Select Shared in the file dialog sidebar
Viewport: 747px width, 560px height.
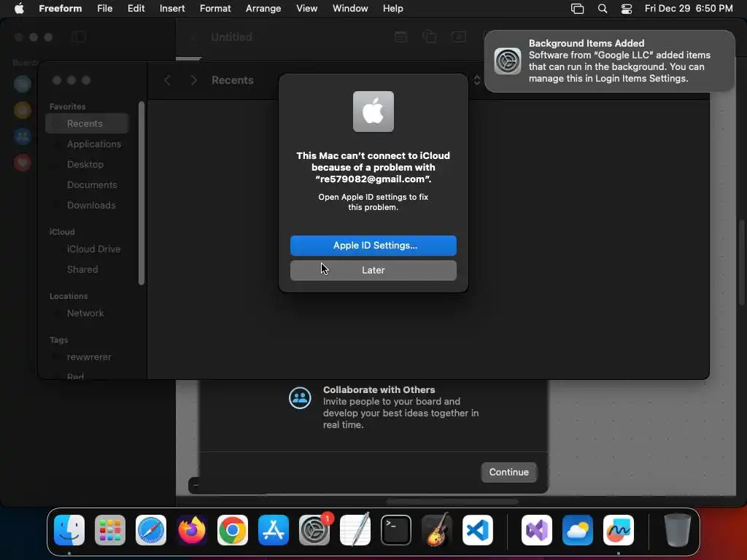pyautogui.click(x=88, y=270)
